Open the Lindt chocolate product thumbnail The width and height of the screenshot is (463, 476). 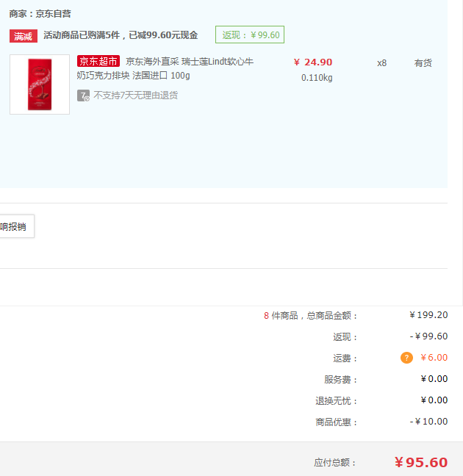[40, 84]
